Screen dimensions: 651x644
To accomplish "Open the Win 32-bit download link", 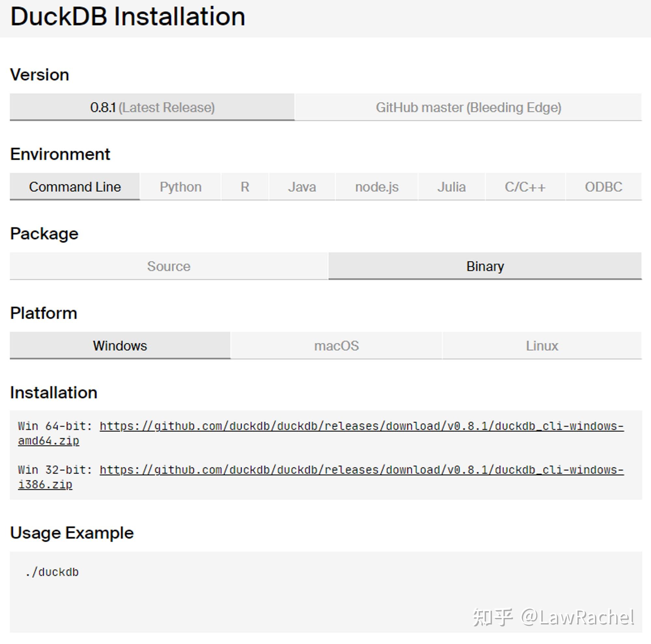I will [361, 470].
